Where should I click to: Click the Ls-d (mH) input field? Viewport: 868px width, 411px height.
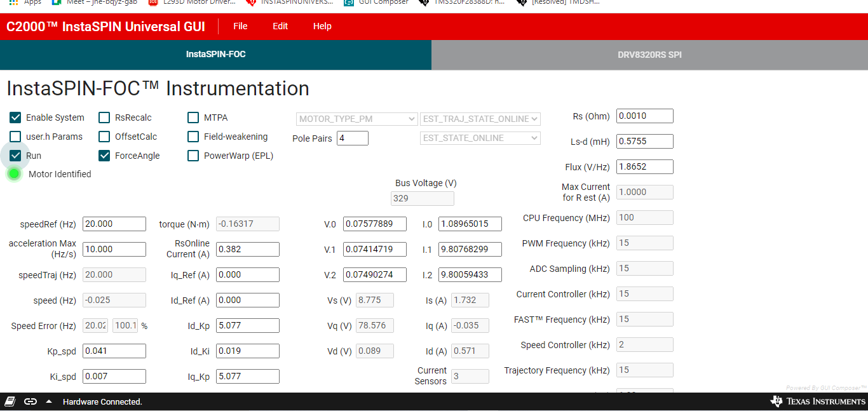645,141
